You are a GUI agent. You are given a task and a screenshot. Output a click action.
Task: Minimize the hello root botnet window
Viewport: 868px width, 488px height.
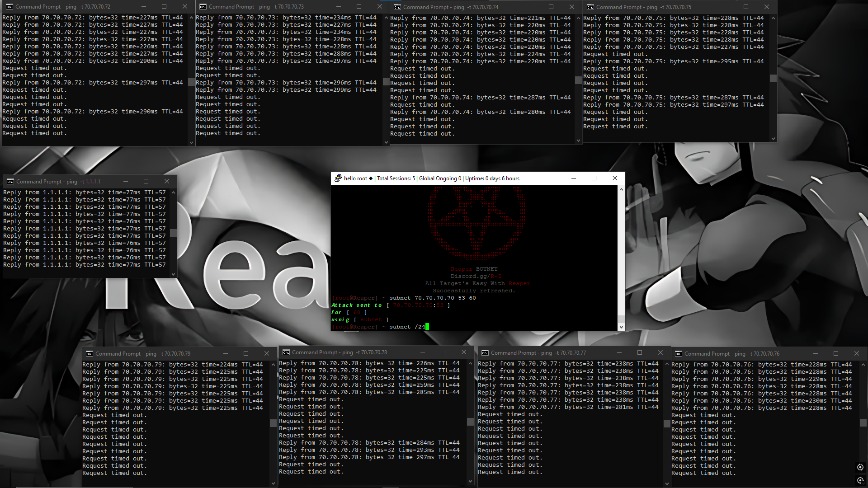coord(573,178)
